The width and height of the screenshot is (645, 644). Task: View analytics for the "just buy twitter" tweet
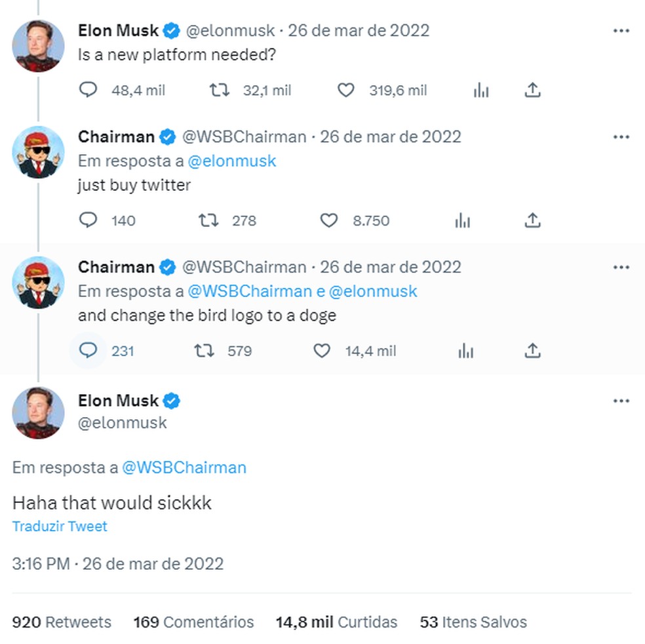click(x=463, y=220)
